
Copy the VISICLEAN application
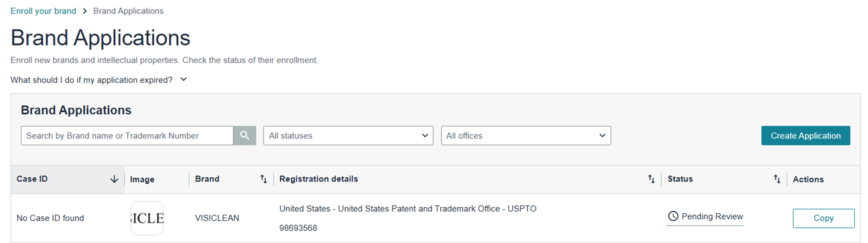pyautogui.click(x=823, y=218)
